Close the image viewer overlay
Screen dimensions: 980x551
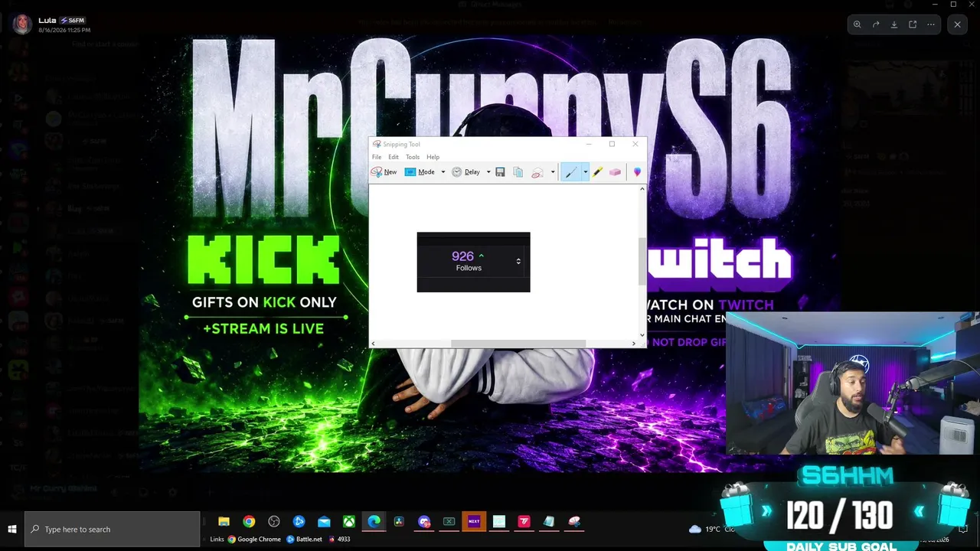(x=957, y=24)
